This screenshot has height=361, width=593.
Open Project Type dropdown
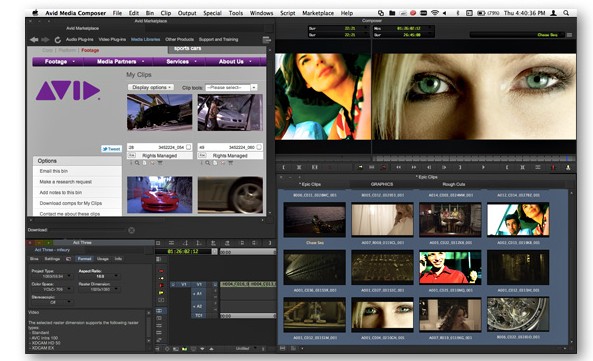tap(52, 276)
